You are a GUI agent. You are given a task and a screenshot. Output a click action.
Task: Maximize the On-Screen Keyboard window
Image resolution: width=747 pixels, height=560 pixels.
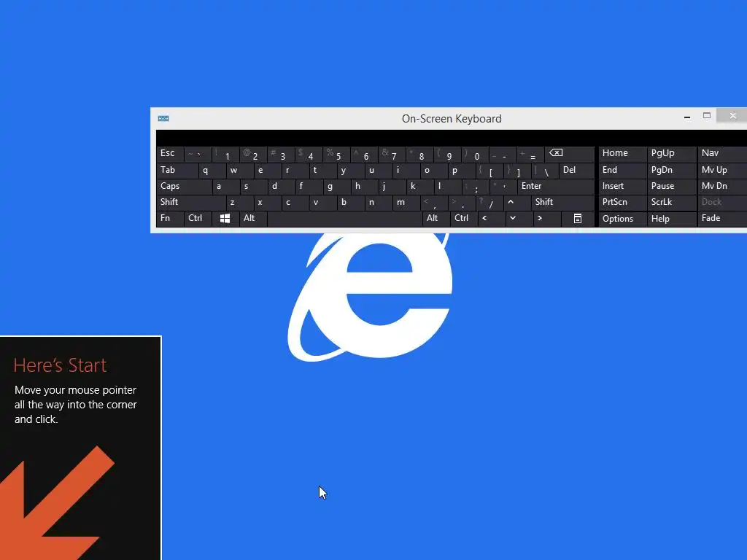tap(707, 116)
